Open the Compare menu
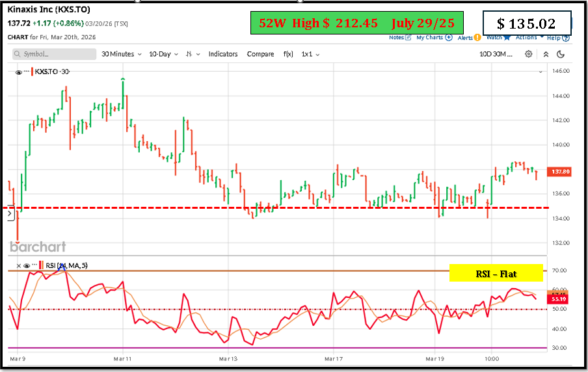This screenshot has height=372, width=588. click(x=260, y=54)
